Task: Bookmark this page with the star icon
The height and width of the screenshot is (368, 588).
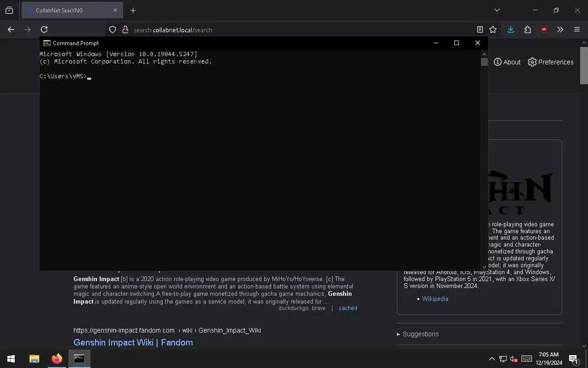Action: pos(493,29)
